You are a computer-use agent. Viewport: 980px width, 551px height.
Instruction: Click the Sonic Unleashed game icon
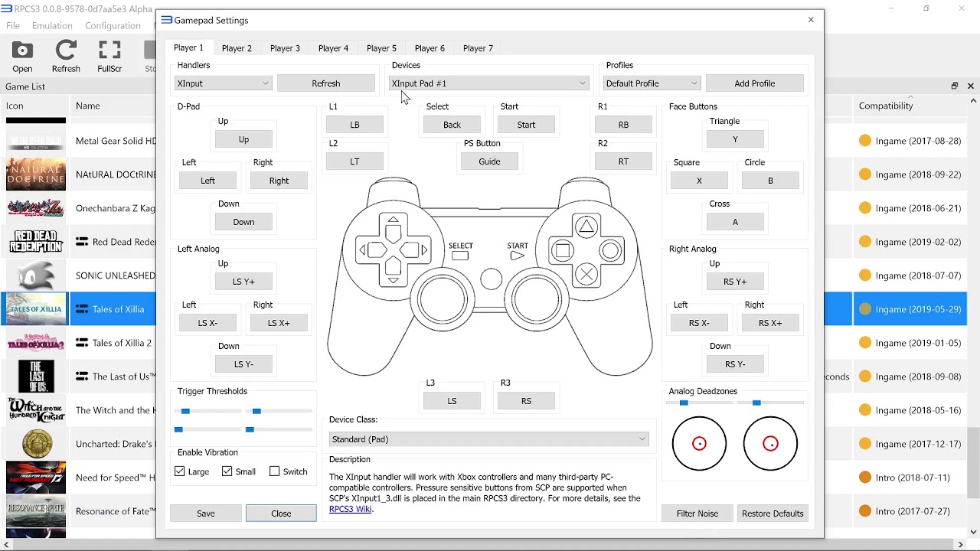(x=36, y=275)
